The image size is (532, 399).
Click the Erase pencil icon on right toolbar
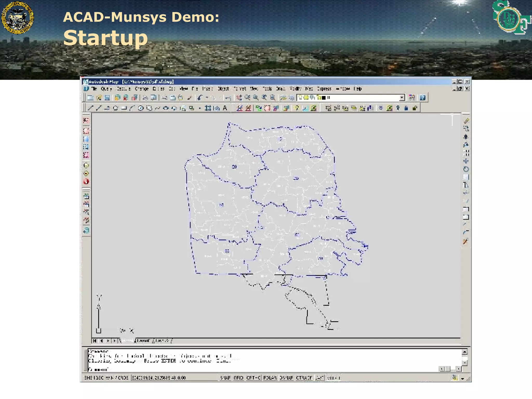[466, 121]
